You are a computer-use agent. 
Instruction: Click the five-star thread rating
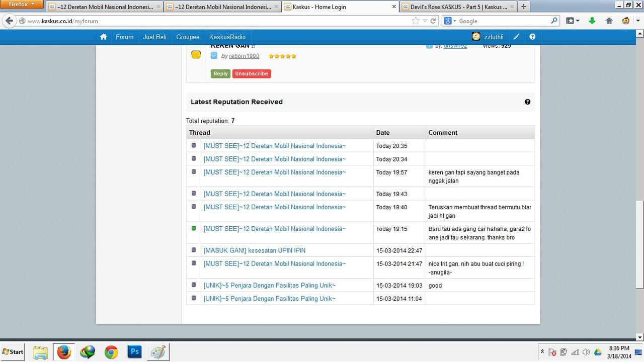pyautogui.click(x=282, y=56)
